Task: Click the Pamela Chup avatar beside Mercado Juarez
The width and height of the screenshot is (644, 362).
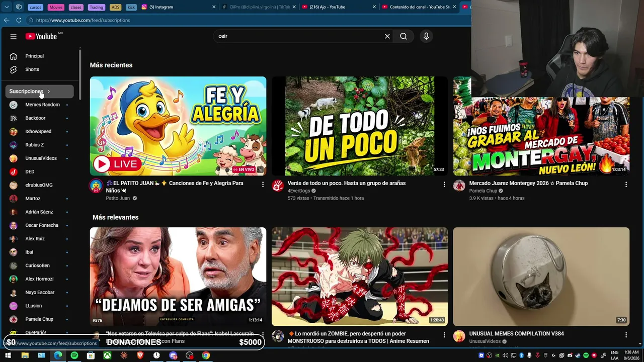Action: [459, 186]
